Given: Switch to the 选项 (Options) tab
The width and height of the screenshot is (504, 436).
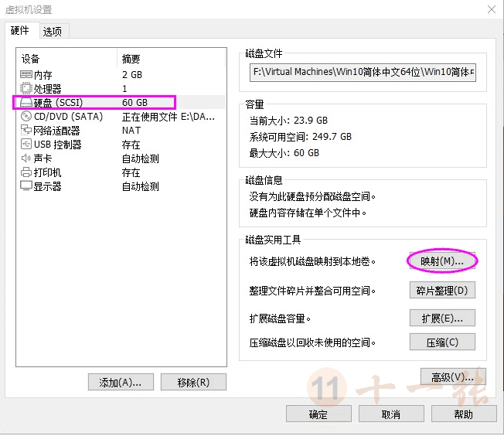Looking at the screenshot, I should click(53, 32).
